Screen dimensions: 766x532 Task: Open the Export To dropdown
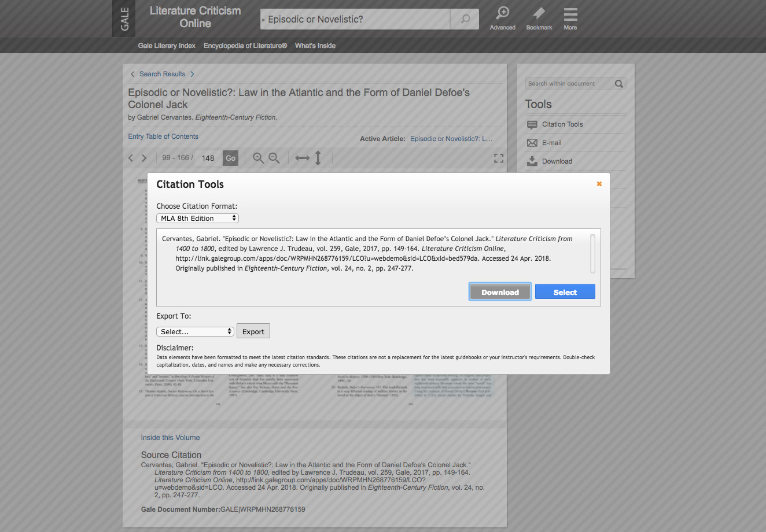pyautogui.click(x=195, y=331)
